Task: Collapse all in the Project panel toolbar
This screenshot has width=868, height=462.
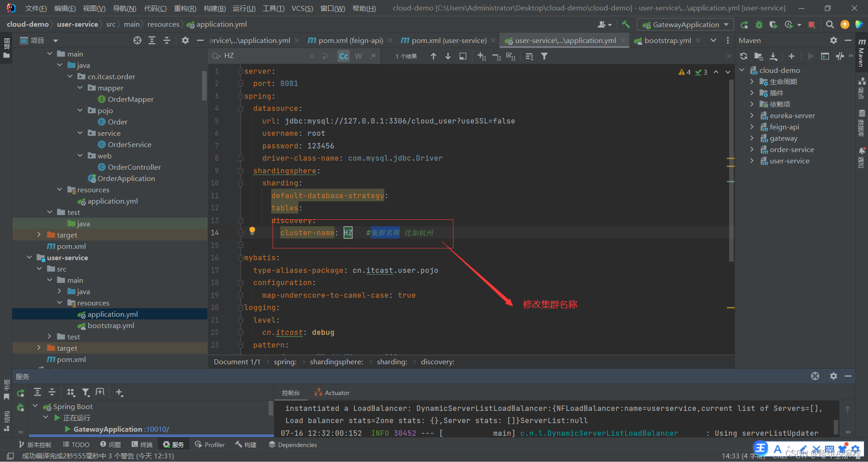Action: pyautogui.click(x=167, y=40)
